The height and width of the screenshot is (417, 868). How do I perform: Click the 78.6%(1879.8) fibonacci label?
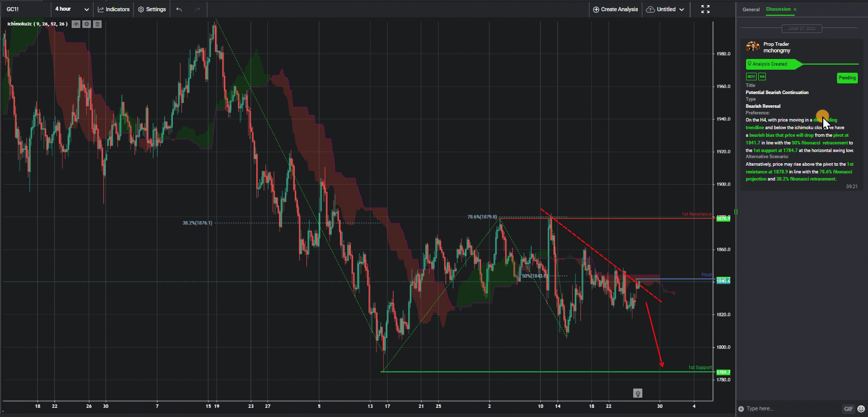[482, 217]
